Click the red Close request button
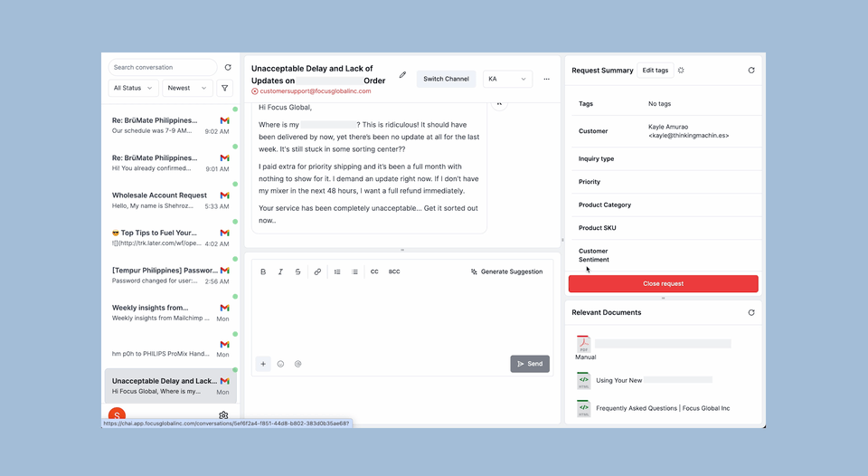This screenshot has width=868, height=476. click(x=663, y=283)
